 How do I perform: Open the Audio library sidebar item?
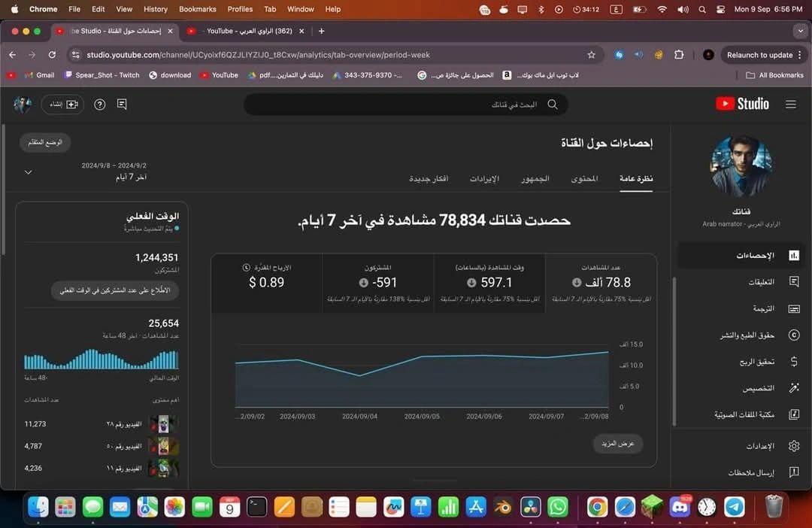(793, 414)
